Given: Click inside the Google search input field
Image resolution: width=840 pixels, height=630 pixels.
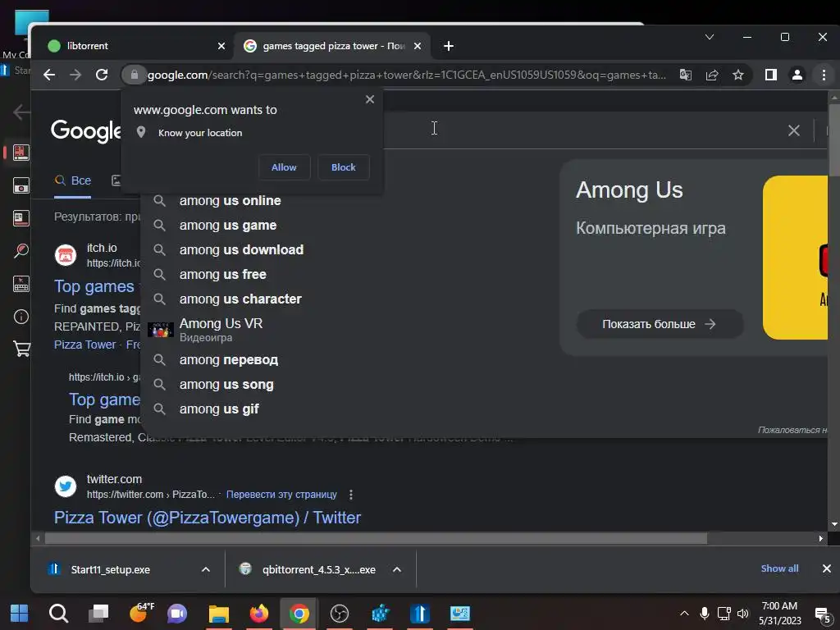Looking at the screenshot, I should click(x=584, y=130).
